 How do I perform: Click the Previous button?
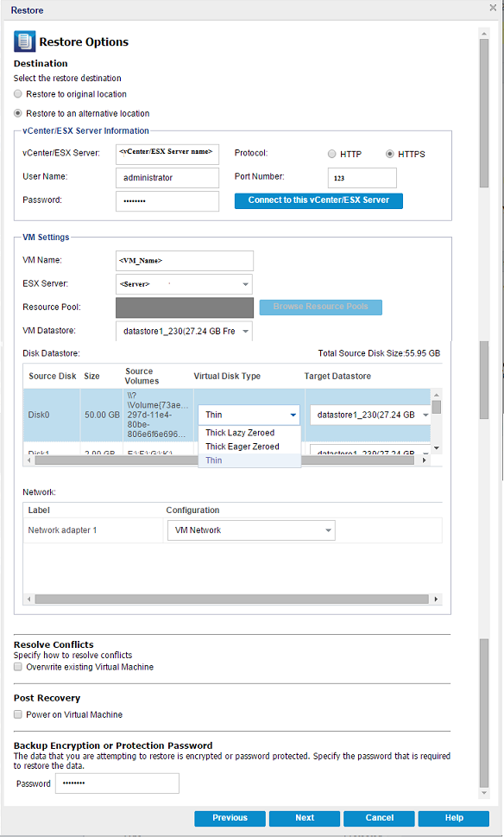[230, 818]
